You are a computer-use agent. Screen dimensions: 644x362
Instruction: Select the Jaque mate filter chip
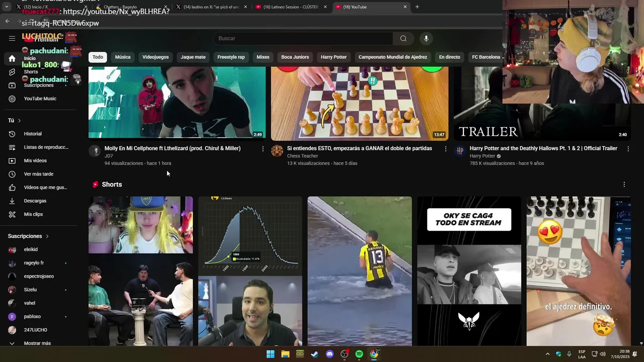[x=193, y=57]
